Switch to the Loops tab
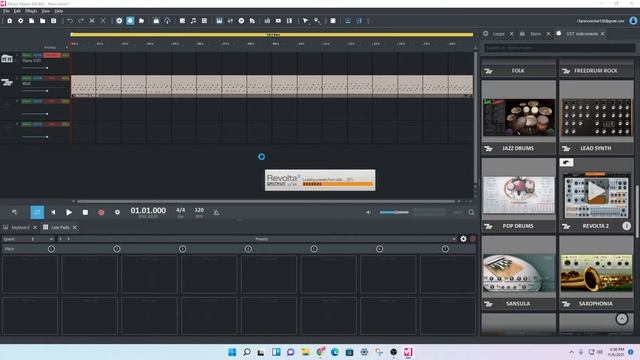Image resolution: width=640 pixels, height=360 pixels. pos(498,34)
